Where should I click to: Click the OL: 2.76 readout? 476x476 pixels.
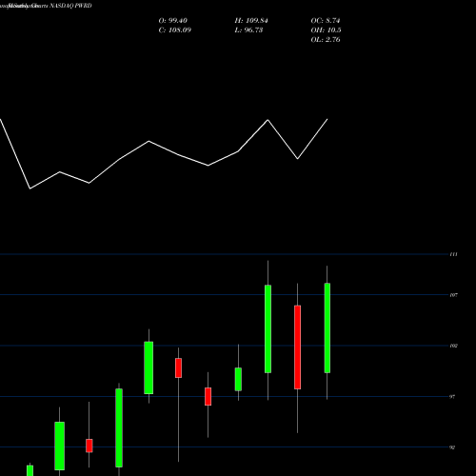[326, 40]
